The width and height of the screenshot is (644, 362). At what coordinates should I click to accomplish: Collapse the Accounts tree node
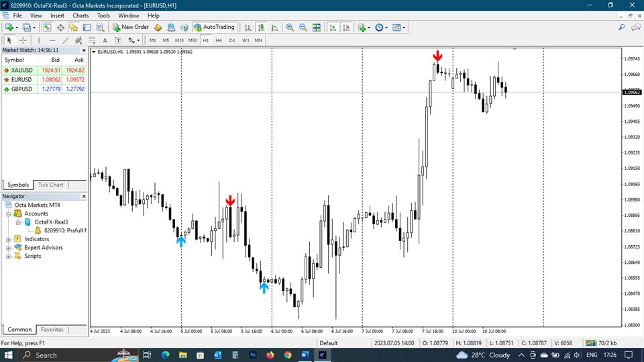(9, 214)
